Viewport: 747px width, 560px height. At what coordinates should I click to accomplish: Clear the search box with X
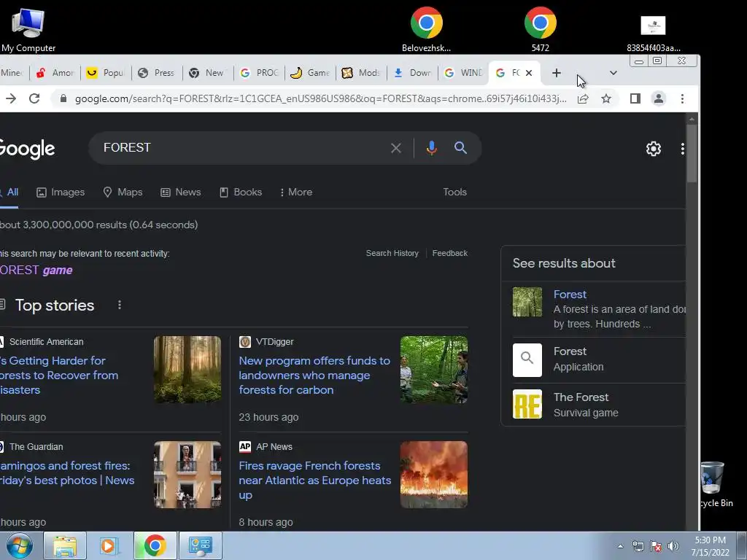396,148
